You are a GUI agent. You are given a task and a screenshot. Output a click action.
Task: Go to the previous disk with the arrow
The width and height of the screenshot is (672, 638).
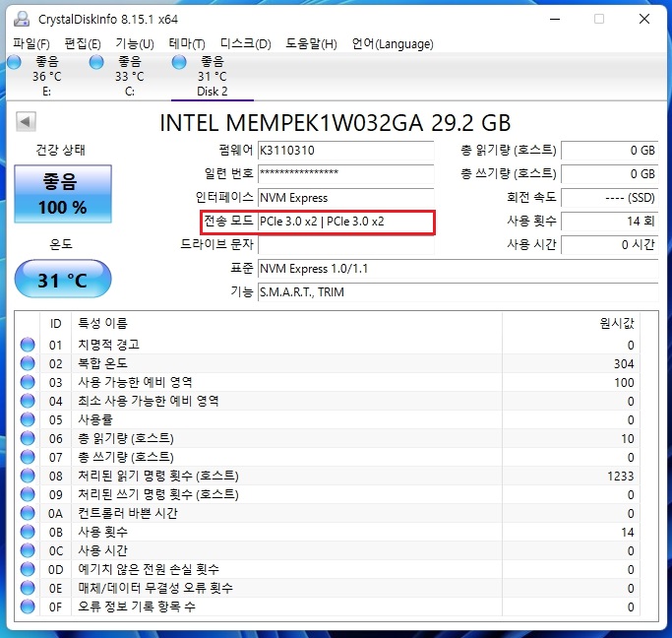click(x=26, y=121)
